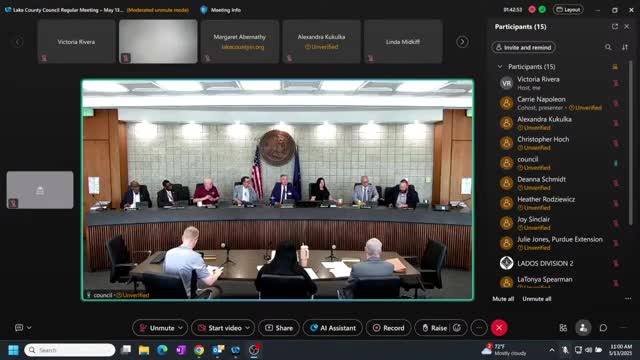Close the Participants panel
The width and height of the screenshot is (640, 360).
tap(627, 27)
